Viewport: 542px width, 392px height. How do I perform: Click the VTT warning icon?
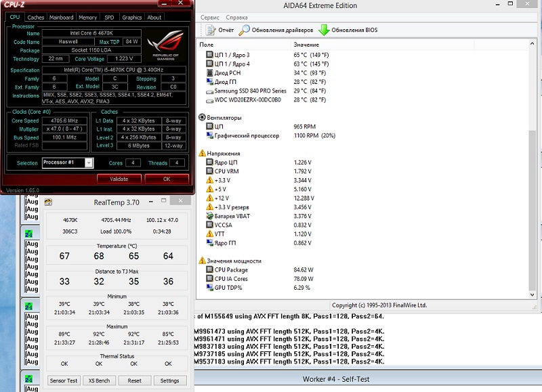(209, 234)
